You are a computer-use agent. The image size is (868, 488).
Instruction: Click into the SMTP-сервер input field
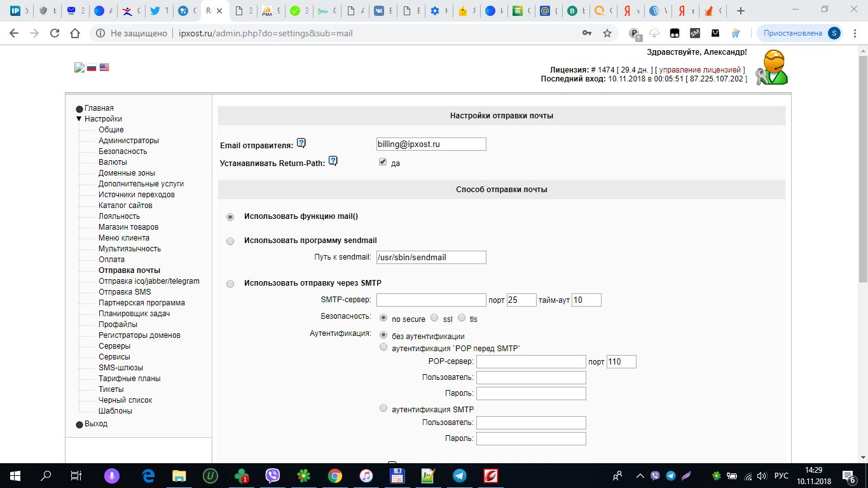431,300
